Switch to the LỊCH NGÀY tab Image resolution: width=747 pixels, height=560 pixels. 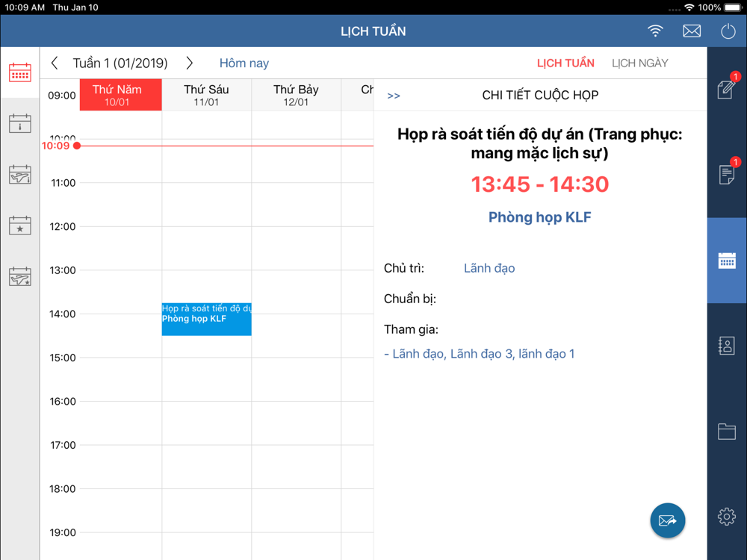tap(640, 63)
